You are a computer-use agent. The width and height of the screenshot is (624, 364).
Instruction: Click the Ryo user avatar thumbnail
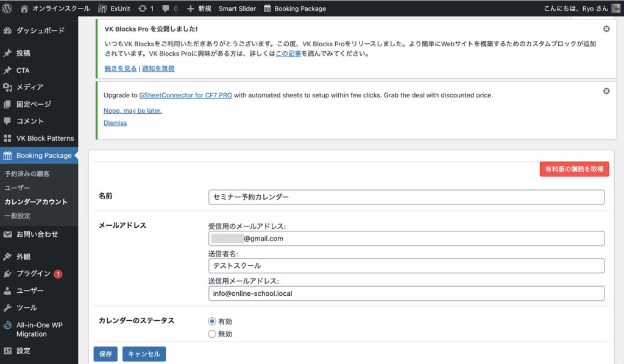coord(616,9)
